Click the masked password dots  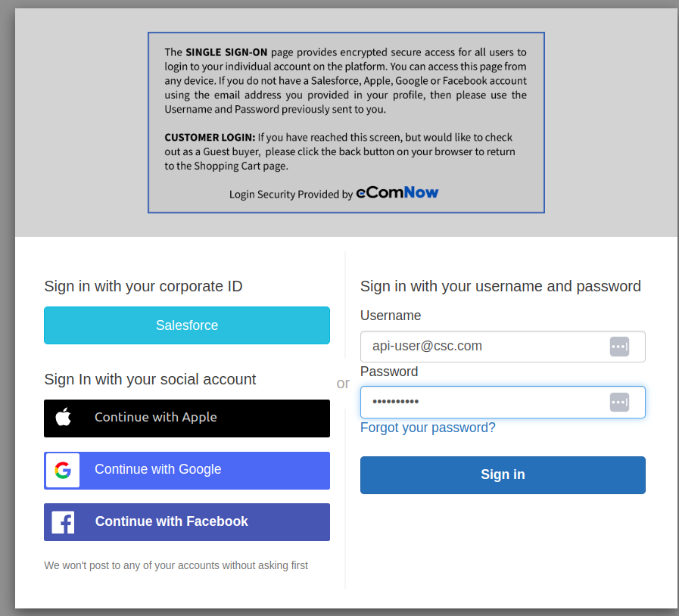coord(394,402)
